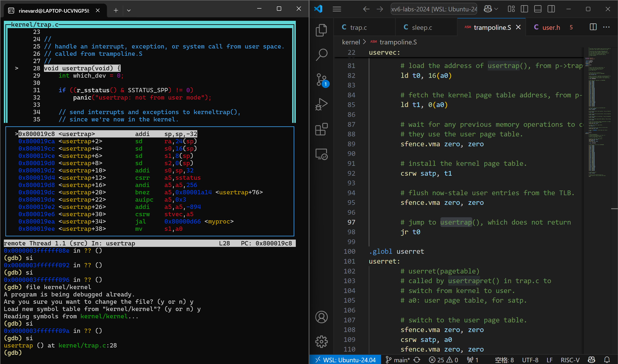The height and width of the screenshot is (364, 618).
Task: Open the Extensions view icon
Action: click(321, 129)
